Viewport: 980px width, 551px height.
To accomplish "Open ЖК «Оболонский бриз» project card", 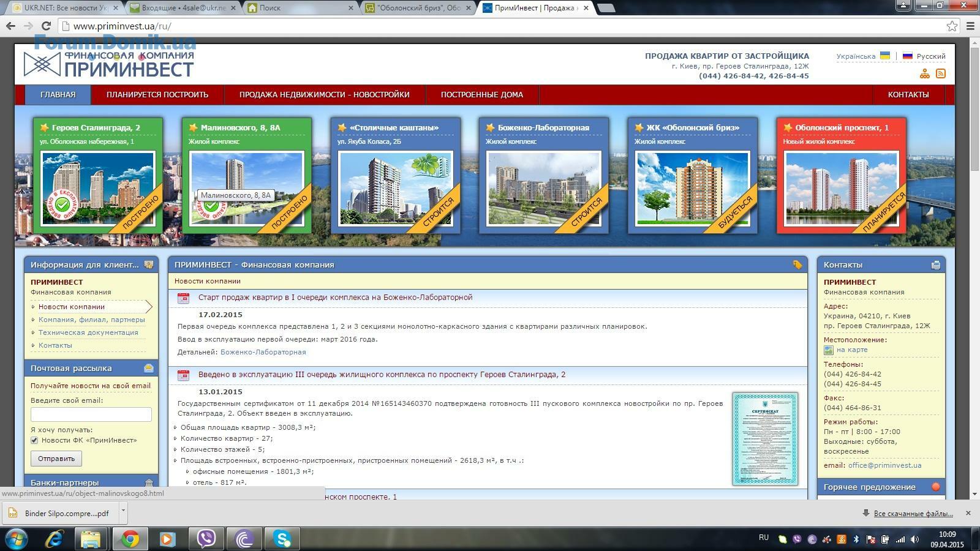I will coord(693,176).
